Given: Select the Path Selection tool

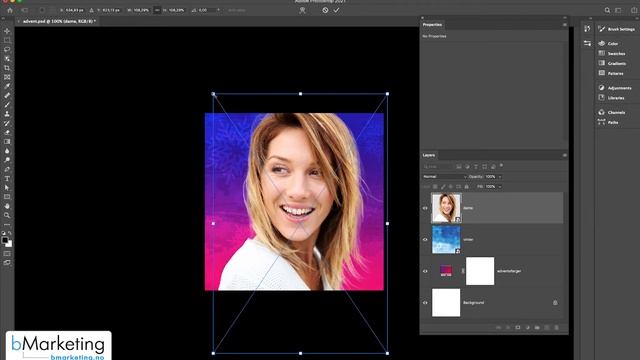Looking at the screenshot, I should pos(7,188).
